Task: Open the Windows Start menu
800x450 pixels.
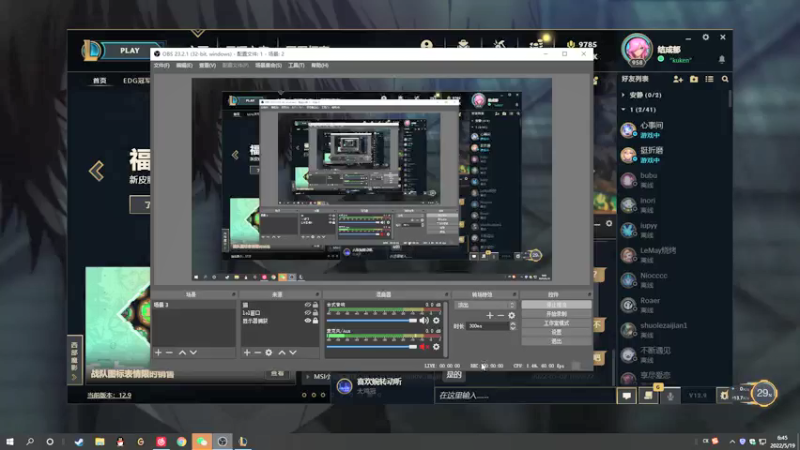Action: click(x=10, y=441)
